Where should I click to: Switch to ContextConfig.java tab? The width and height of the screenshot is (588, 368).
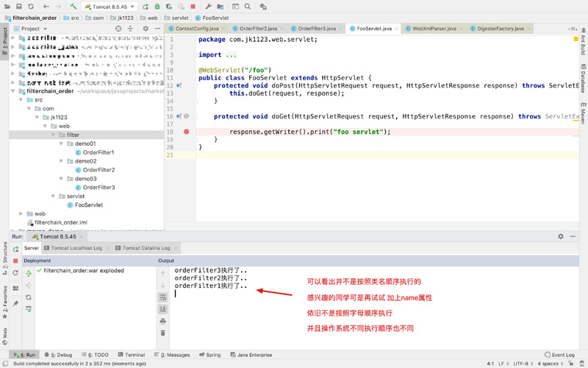(197, 29)
